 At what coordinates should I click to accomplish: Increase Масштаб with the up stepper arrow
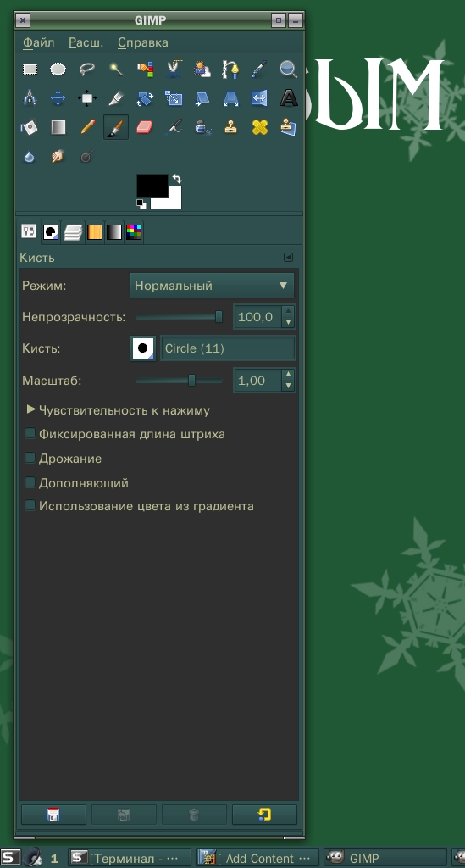point(288,375)
